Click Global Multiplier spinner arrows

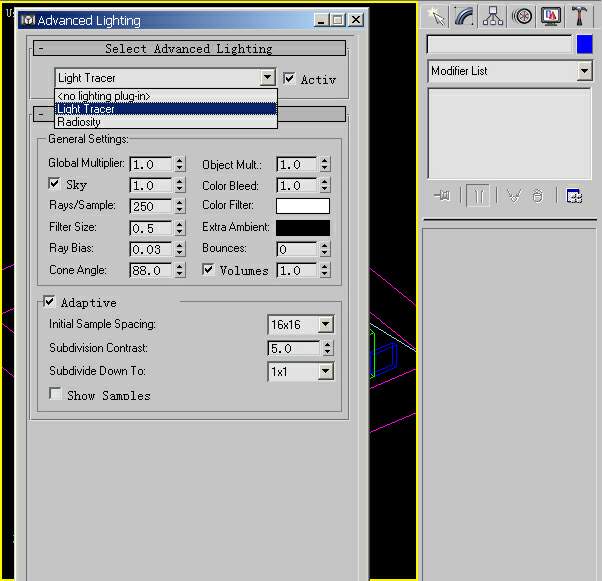pos(179,164)
